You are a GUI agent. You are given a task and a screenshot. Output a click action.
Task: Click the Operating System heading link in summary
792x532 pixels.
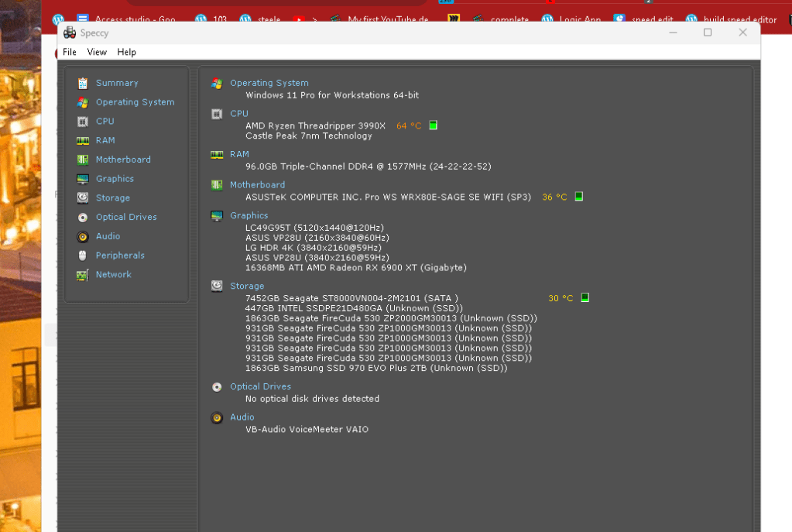pos(269,83)
